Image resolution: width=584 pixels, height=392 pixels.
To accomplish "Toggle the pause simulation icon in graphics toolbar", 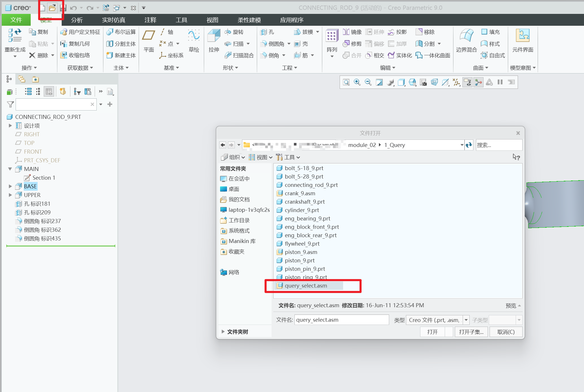I will 500,82.
